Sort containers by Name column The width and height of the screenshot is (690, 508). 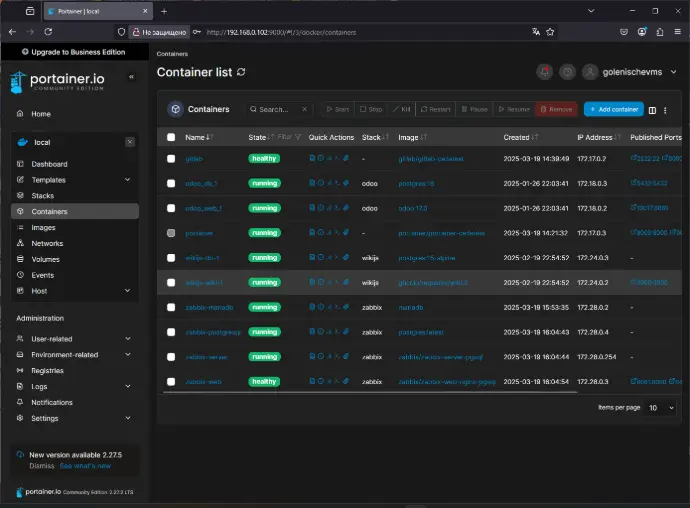coord(199,137)
